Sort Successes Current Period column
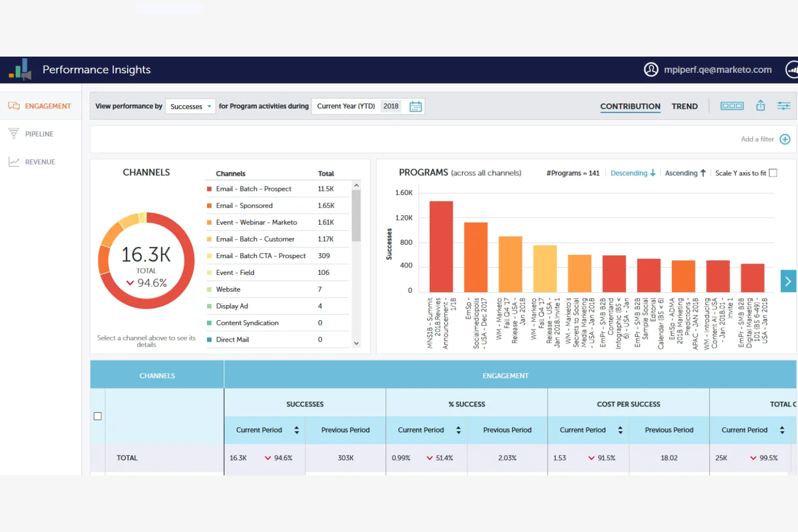Viewport: 798px width, 532px height. coord(297,430)
